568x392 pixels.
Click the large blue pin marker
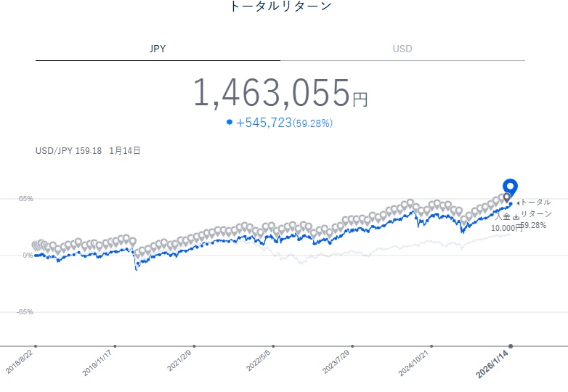(x=511, y=187)
